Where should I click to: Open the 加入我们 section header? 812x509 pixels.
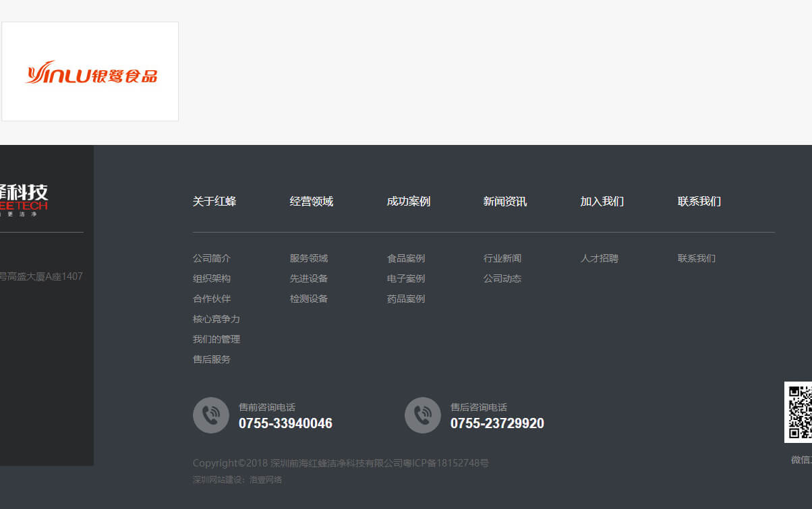(x=602, y=201)
